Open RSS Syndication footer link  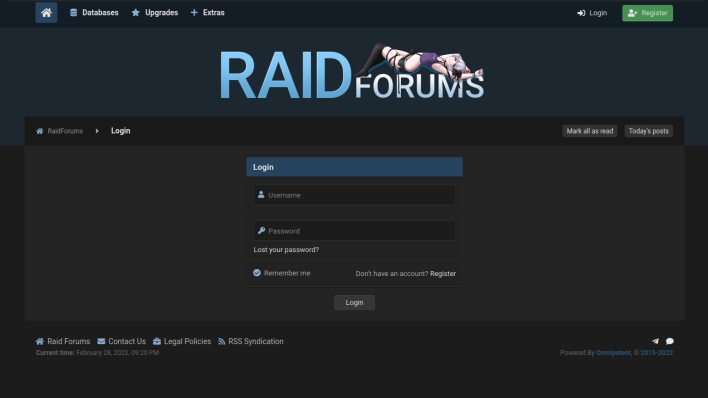(x=256, y=342)
